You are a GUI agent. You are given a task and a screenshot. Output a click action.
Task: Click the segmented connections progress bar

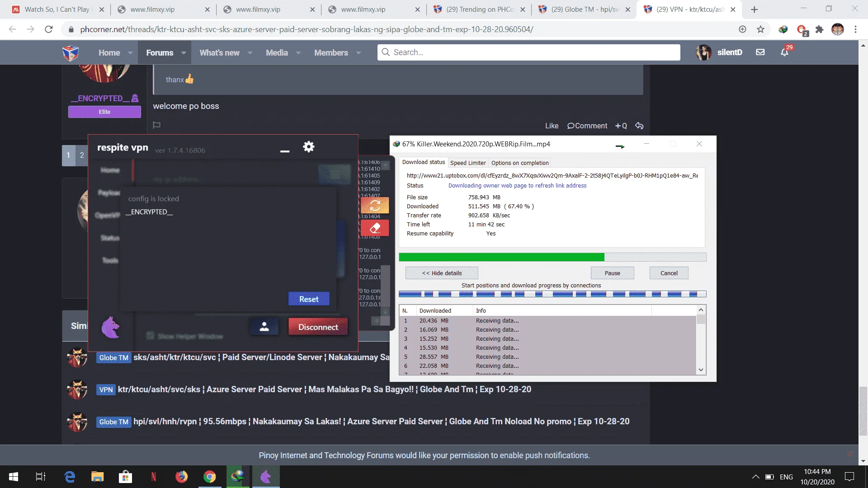coord(552,294)
